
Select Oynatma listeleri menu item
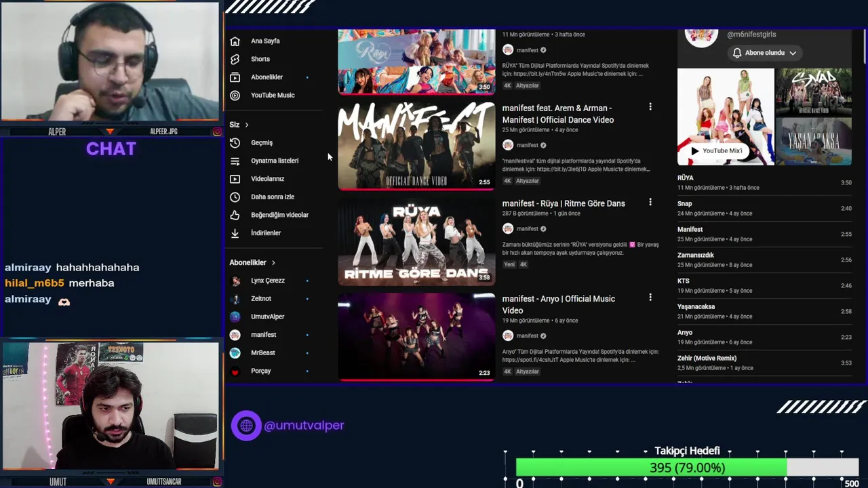[273, 161]
